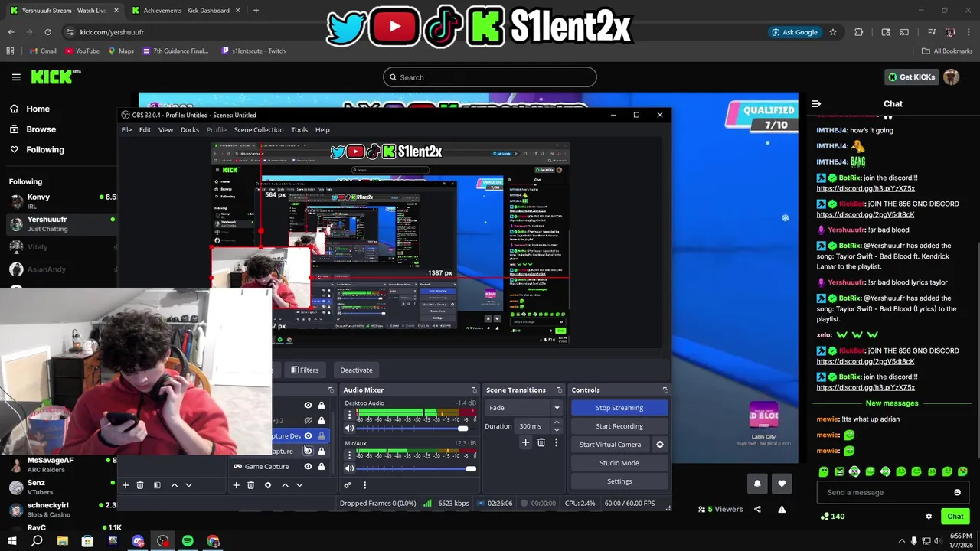Collapse Kick chat panel arrow icon
Image resolution: width=980 pixels, height=551 pixels.
[x=816, y=103]
